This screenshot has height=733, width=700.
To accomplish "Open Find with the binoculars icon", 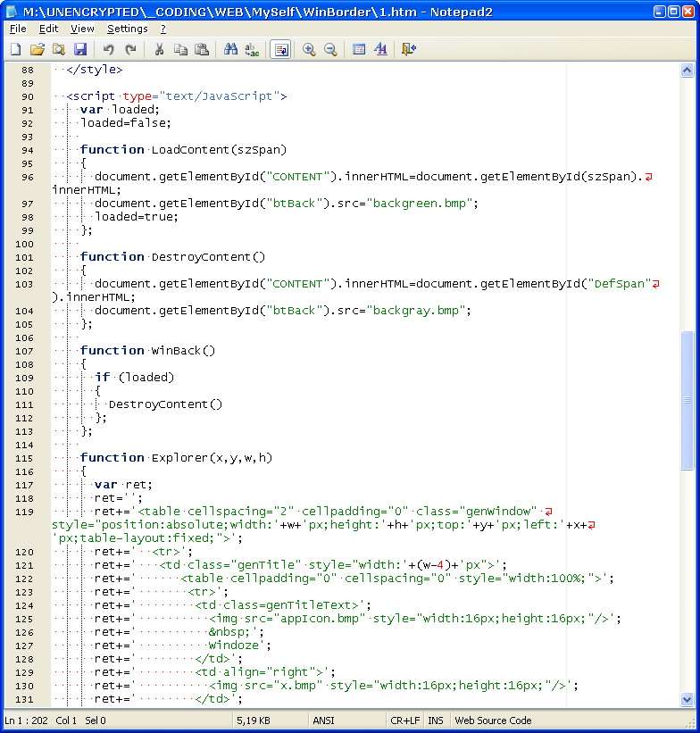I will 230,49.
